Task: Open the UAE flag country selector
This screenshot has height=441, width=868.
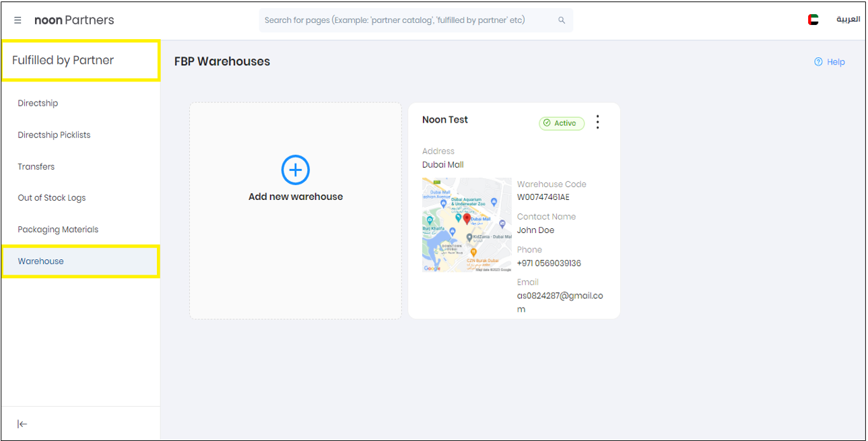Action: 813,20
